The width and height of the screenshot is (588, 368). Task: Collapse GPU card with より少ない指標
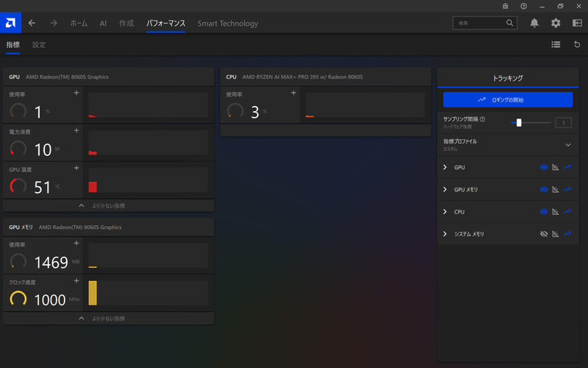coord(108,205)
